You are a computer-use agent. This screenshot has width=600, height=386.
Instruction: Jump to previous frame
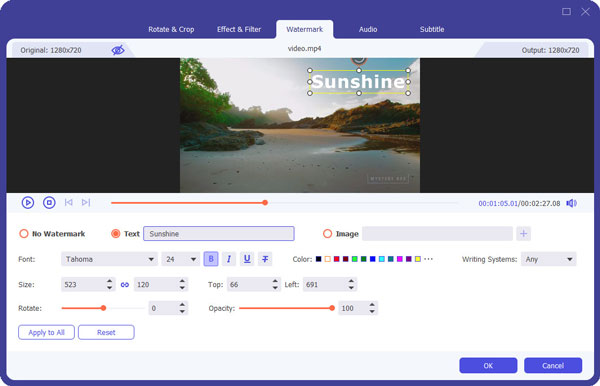click(68, 202)
